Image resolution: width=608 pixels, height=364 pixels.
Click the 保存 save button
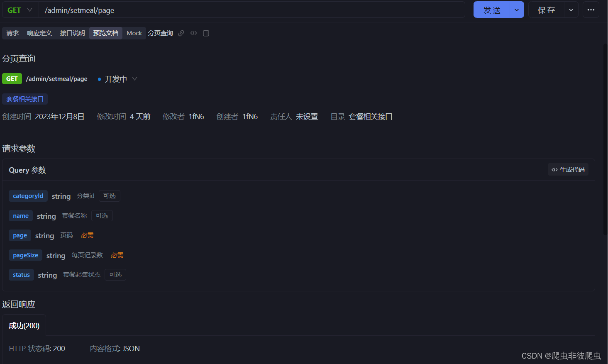pos(546,10)
